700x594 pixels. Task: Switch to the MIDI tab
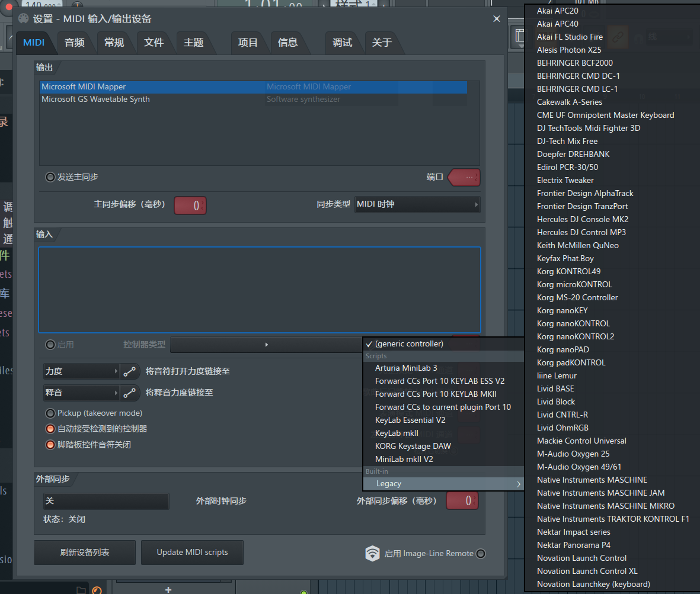(34, 43)
